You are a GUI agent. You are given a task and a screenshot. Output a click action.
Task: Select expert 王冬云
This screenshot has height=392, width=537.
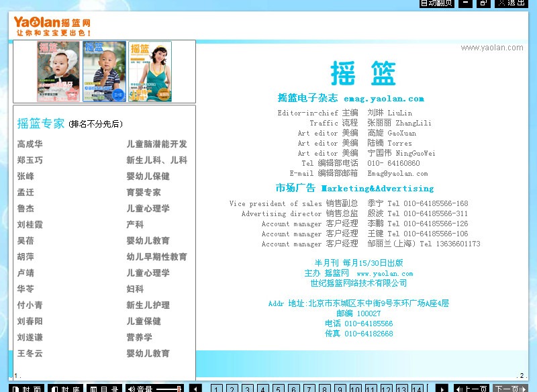click(30, 353)
